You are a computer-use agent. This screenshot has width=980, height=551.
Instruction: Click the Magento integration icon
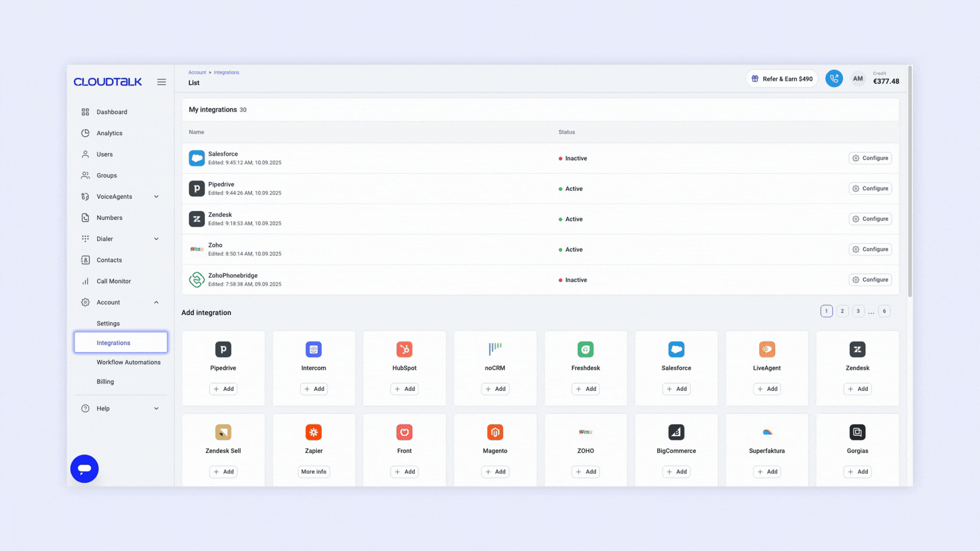coord(495,432)
